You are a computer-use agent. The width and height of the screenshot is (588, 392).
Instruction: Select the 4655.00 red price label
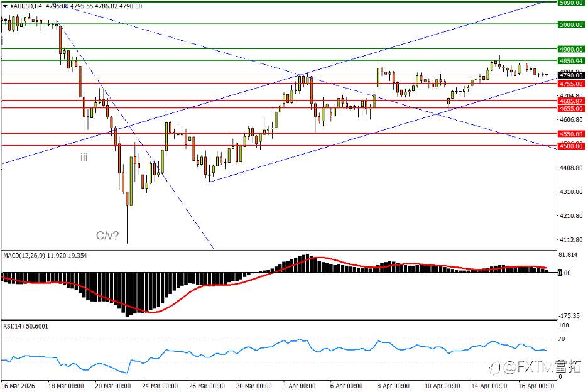tap(571, 109)
